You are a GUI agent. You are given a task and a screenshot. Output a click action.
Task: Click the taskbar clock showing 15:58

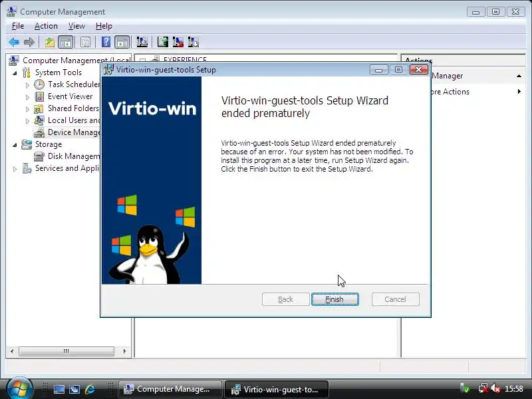tap(513, 388)
